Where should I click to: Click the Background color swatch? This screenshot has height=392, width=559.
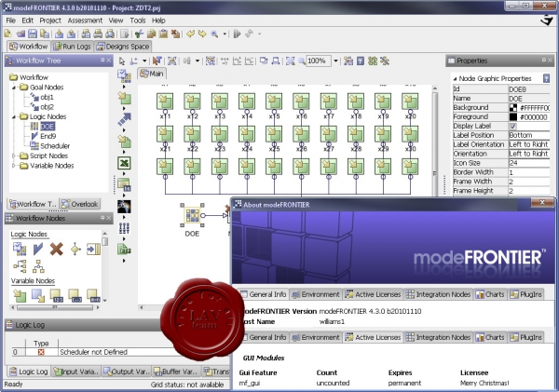pyautogui.click(x=513, y=108)
